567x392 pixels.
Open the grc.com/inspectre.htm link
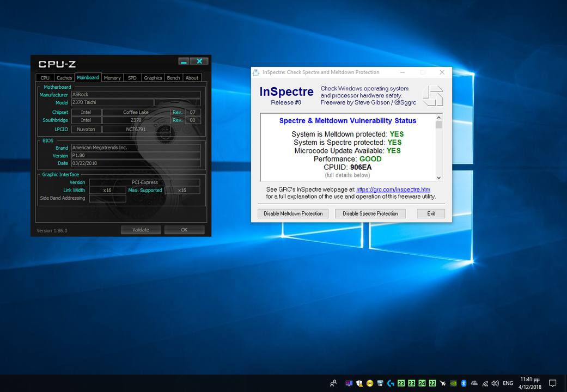(393, 189)
